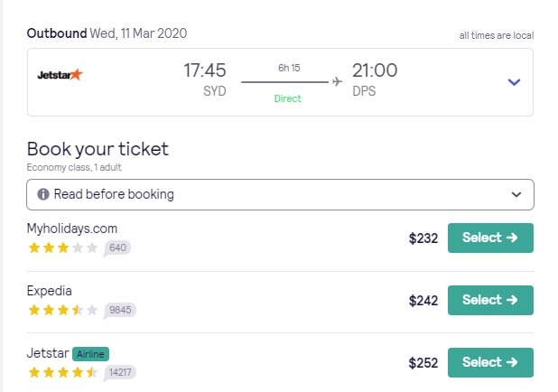Select the Expedia $242 offer
The height and width of the screenshot is (392, 558).
tap(490, 300)
